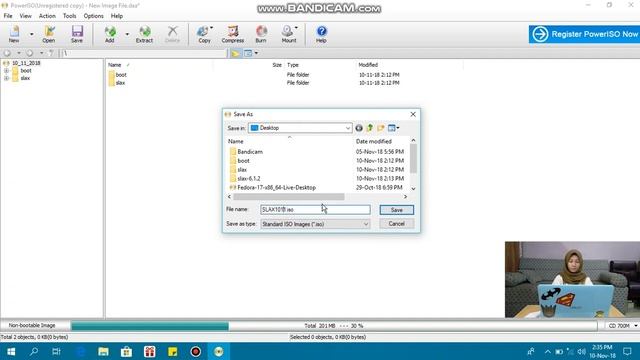This screenshot has height=360, width=640.
Task: Go up one level in Save As dialog
Action: click(370, 128)
